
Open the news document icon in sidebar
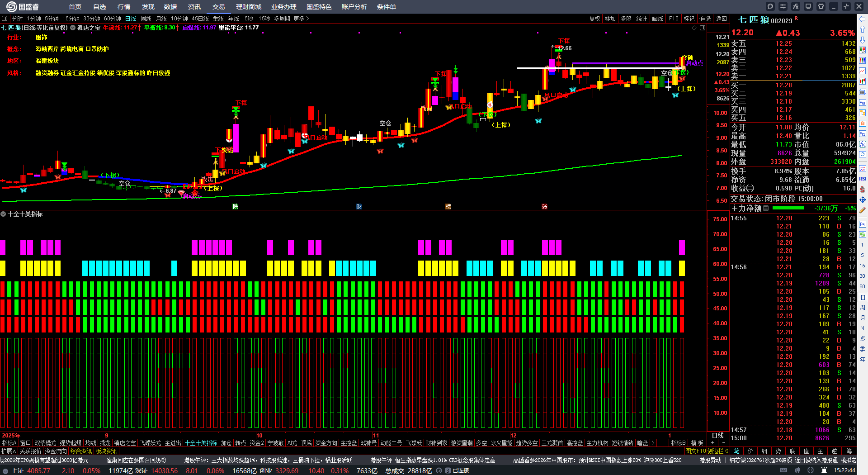point(863,92)
